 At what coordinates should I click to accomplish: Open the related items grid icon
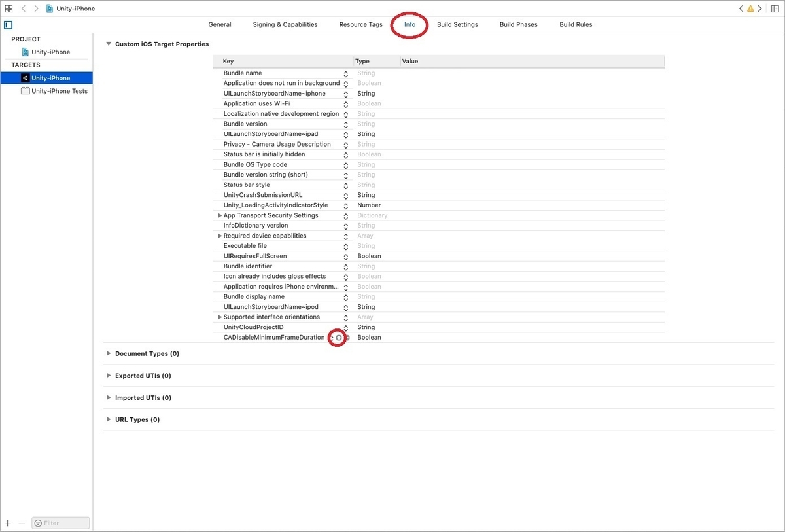(9, 9)
